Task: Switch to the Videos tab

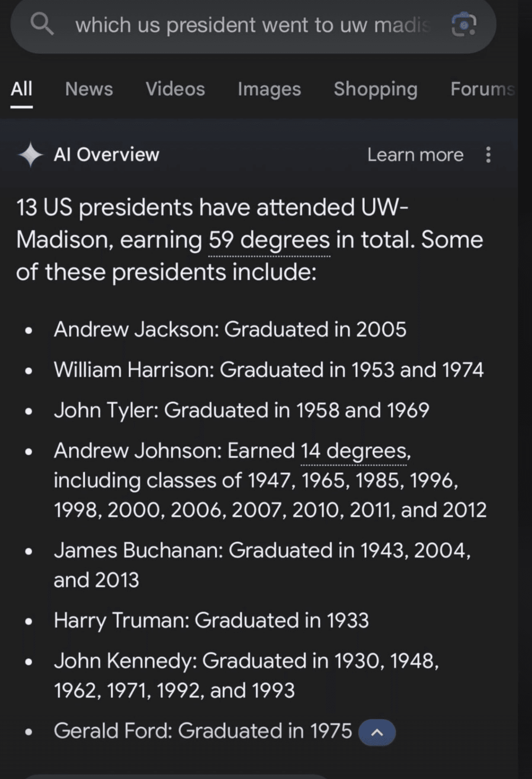Action: (x=175, y=89)
